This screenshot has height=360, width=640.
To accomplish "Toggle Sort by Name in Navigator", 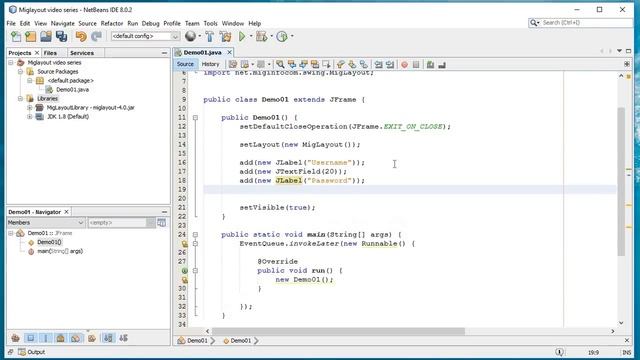I will point(108,338).
